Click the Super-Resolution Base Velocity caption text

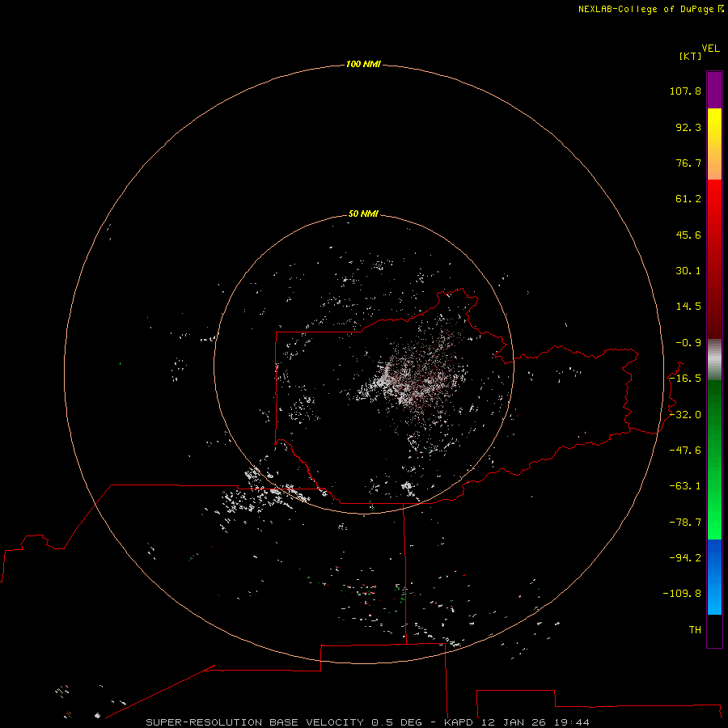coord(367,722)
